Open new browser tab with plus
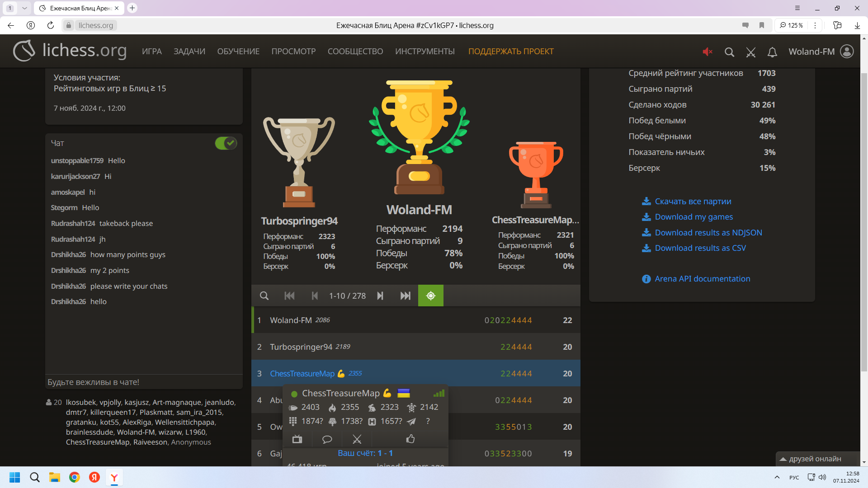The width and height of the screenshot is (868, 488). [x=132, y=8]
